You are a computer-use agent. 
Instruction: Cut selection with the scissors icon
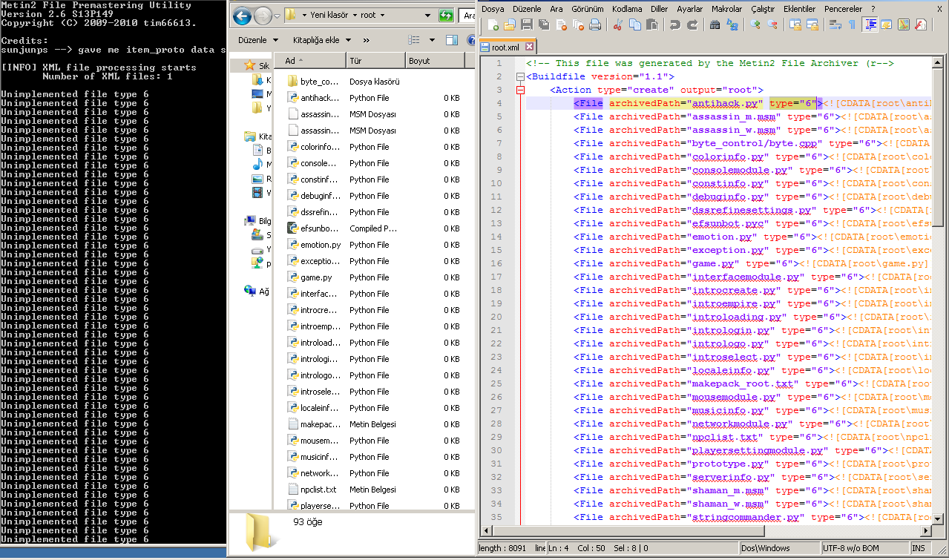pos(617,25)
